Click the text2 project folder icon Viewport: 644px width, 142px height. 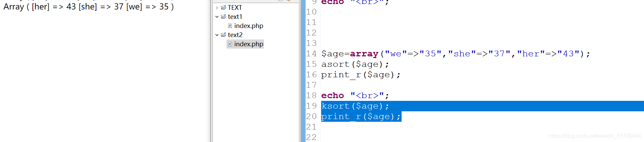[223, 35]
